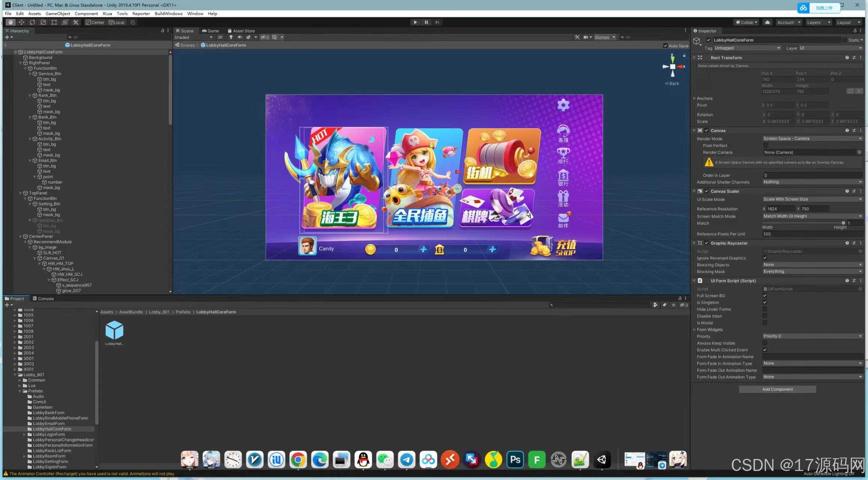The width and height of the screenshot is (868, 480).
Task: Toggle the Static checkbox in Inspector
Action: 845,40
